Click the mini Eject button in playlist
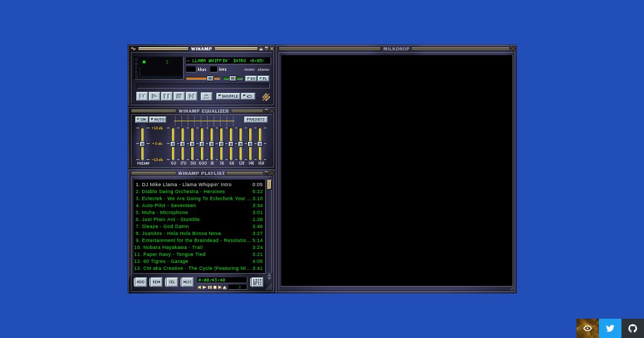644x338 pixels. click(225, 288)
